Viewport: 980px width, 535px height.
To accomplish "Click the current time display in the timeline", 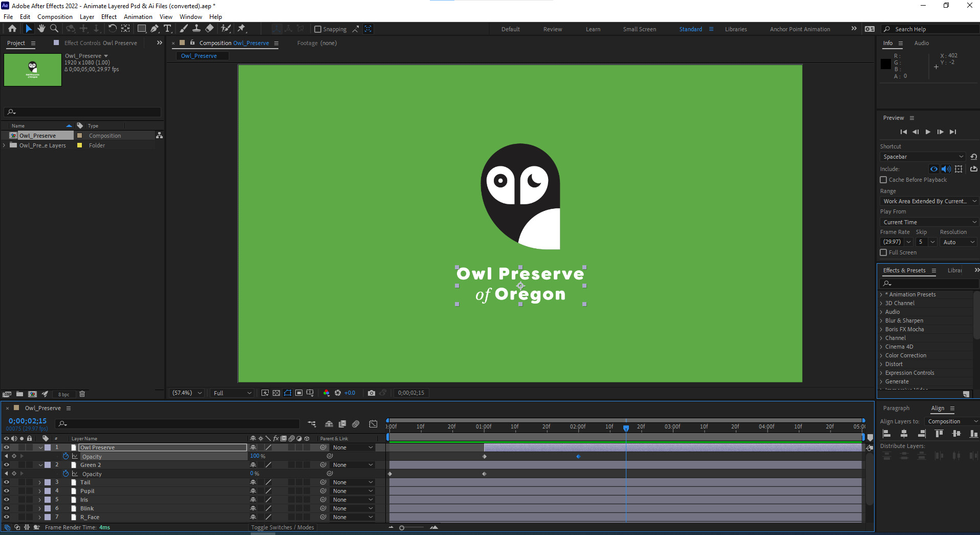I will pos(28,421).
